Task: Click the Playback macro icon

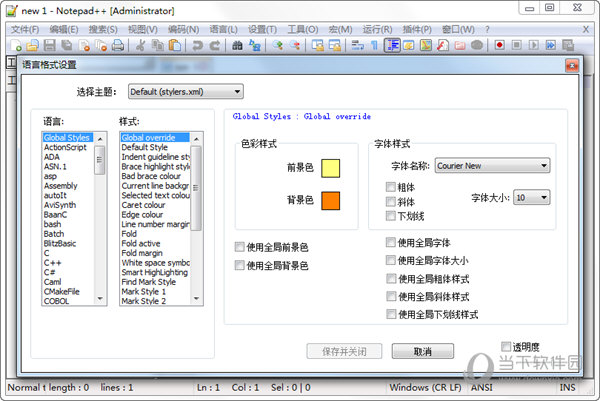Action: click(533, 46)
